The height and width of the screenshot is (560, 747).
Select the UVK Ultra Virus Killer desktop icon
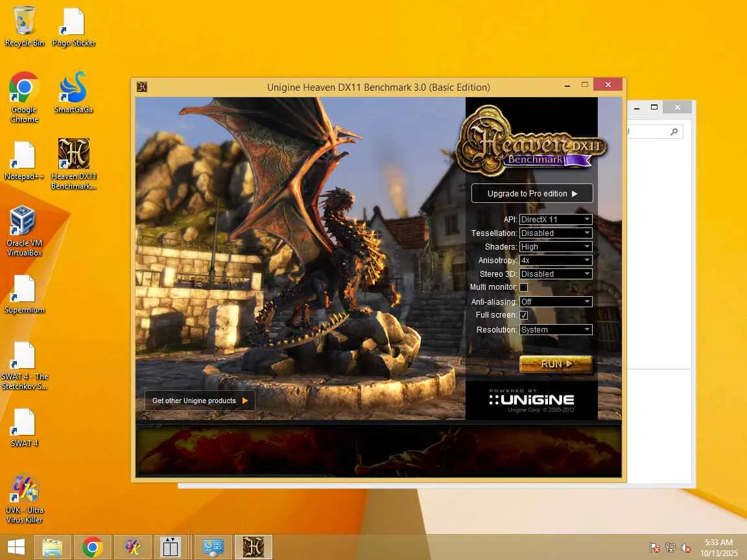tap(24, 498)
